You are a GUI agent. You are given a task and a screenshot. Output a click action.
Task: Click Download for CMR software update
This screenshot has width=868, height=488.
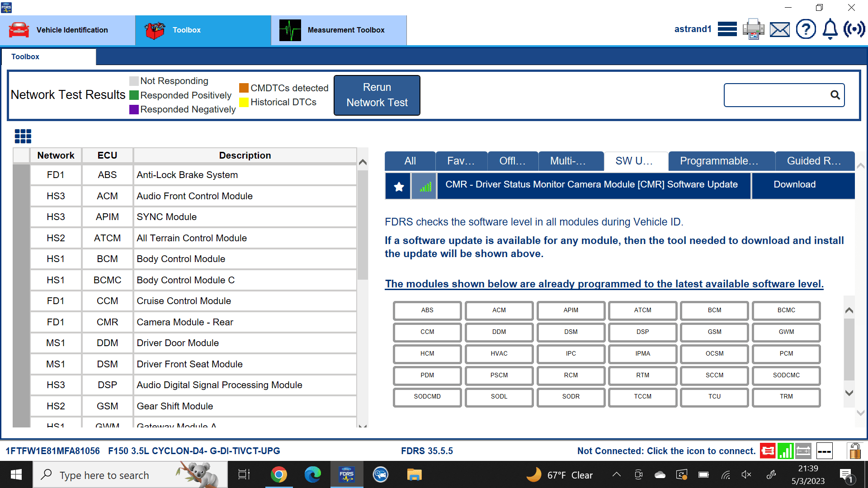[794, 185]
